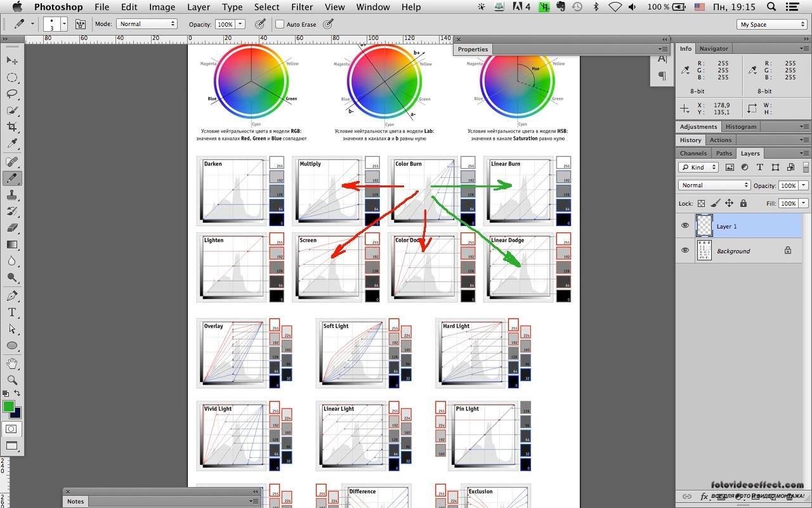Viewport: 812px width, 508px height.
Task: Switch to the Navigator tab
Action: click(714, 48)
